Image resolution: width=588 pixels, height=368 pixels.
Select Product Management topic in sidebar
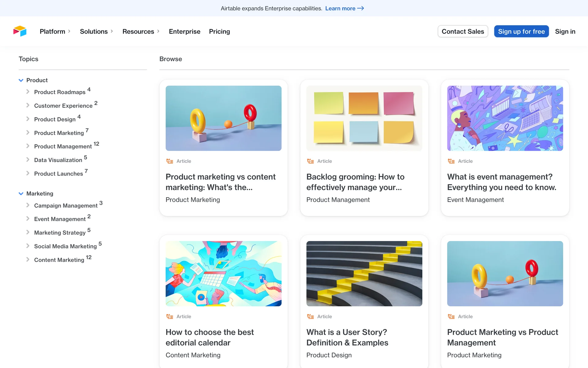tap(63, 146)
